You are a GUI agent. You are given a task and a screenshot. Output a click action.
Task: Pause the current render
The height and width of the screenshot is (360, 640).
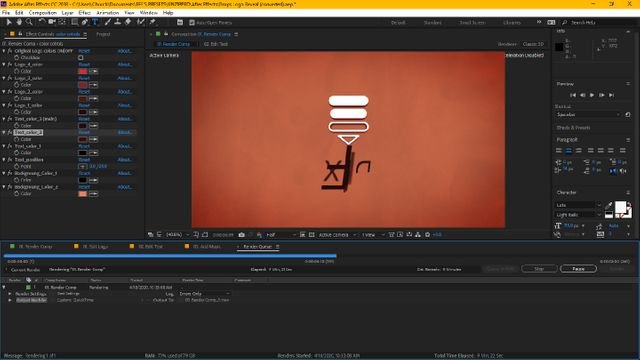578,269
